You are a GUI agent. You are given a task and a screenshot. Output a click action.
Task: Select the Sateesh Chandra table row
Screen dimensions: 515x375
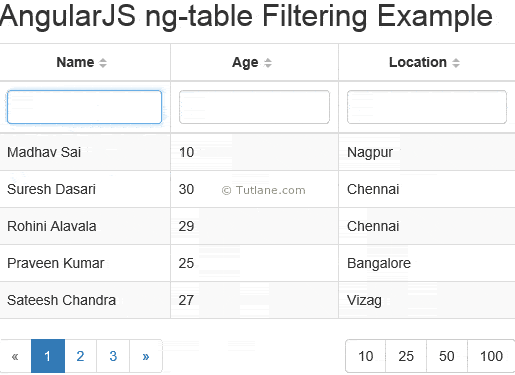(257, 300)
